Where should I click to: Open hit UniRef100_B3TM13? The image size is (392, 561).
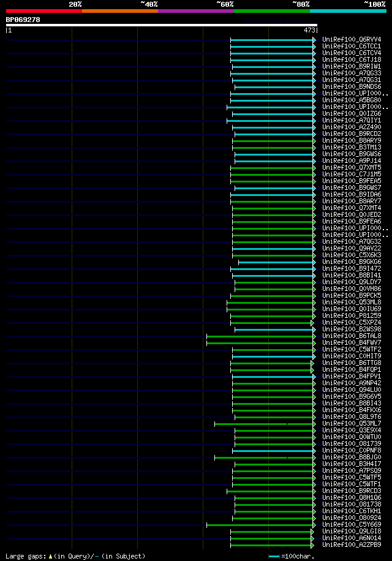coord(352,148)
